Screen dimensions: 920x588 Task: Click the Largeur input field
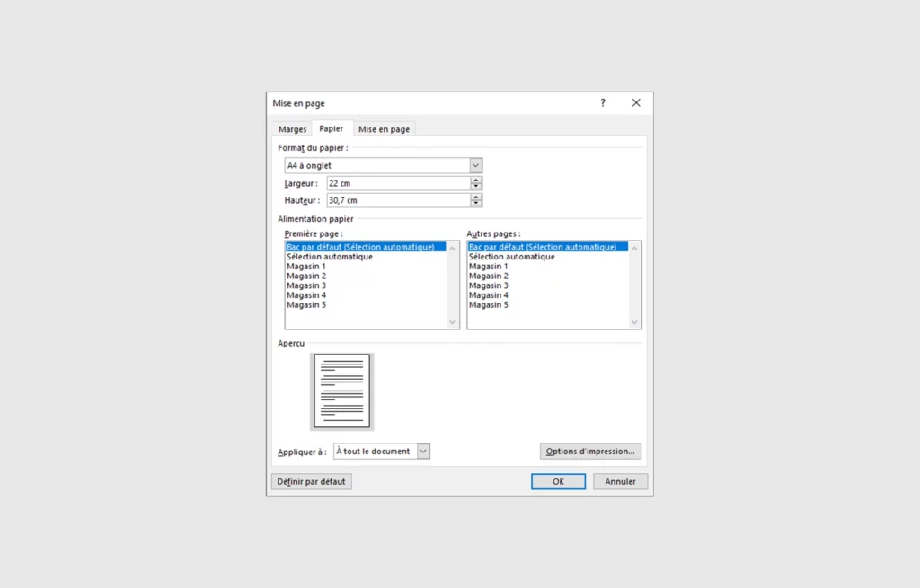(x=398, y=183)
